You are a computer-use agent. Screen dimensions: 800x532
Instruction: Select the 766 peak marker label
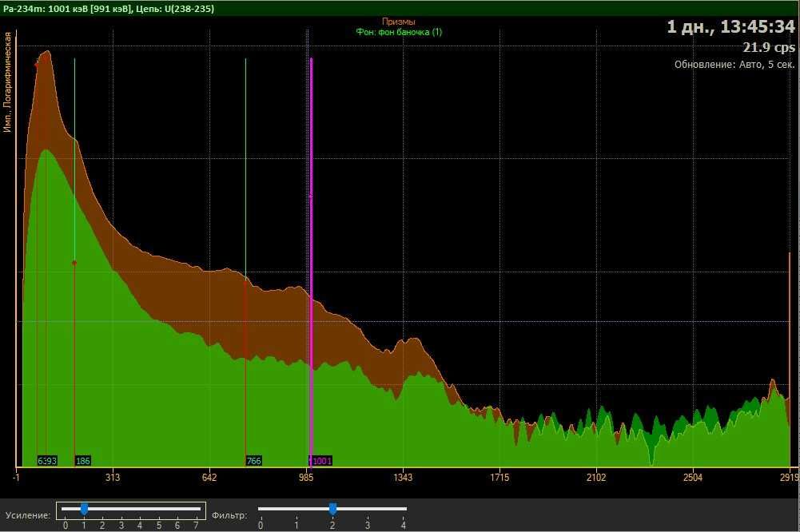[x=253, y=461]
